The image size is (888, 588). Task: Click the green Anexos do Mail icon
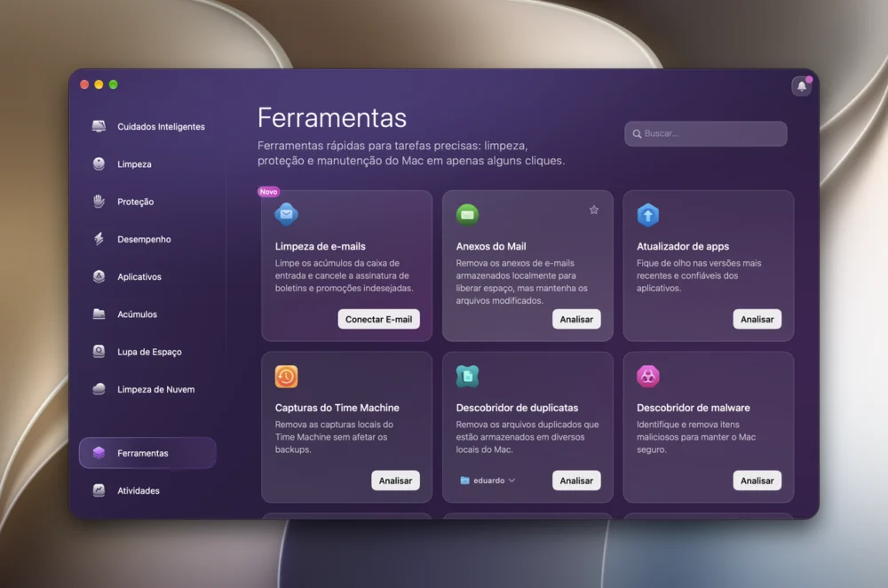pyautogui.click(x=467, y=215)
